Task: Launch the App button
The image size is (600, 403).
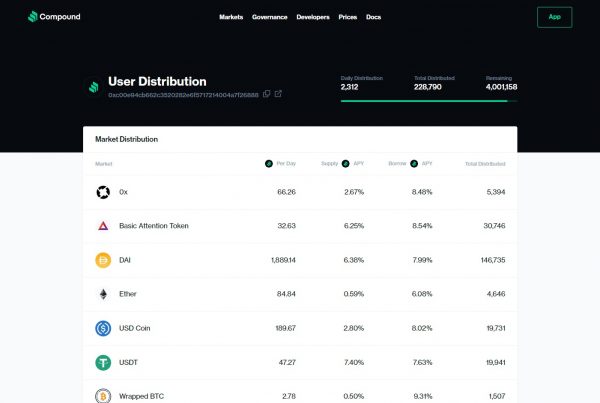Action: pyautogui.click(x=554, y=17)
